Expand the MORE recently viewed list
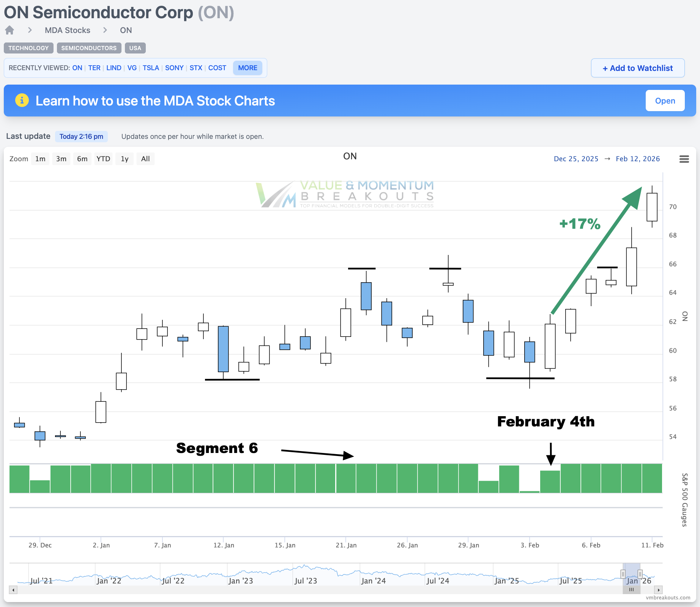Screen dimensions: 700x607 (x=248, y=68)
